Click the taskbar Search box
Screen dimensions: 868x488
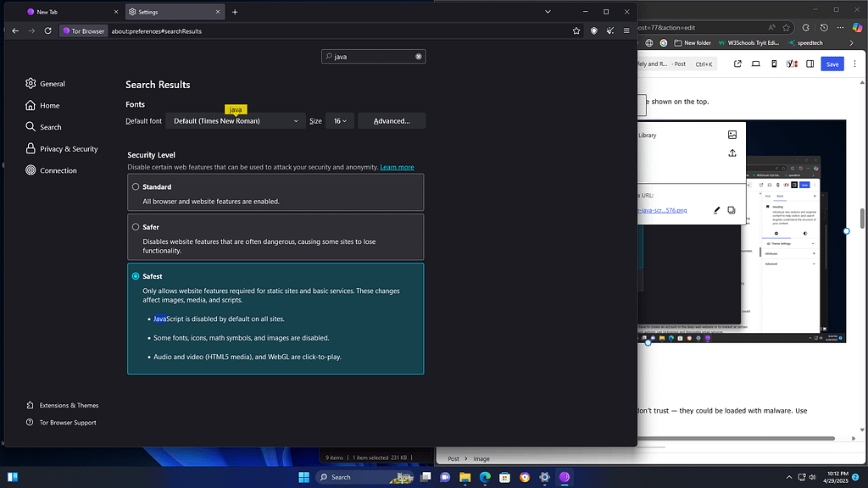pyautogui.click(x=363, y=477)
